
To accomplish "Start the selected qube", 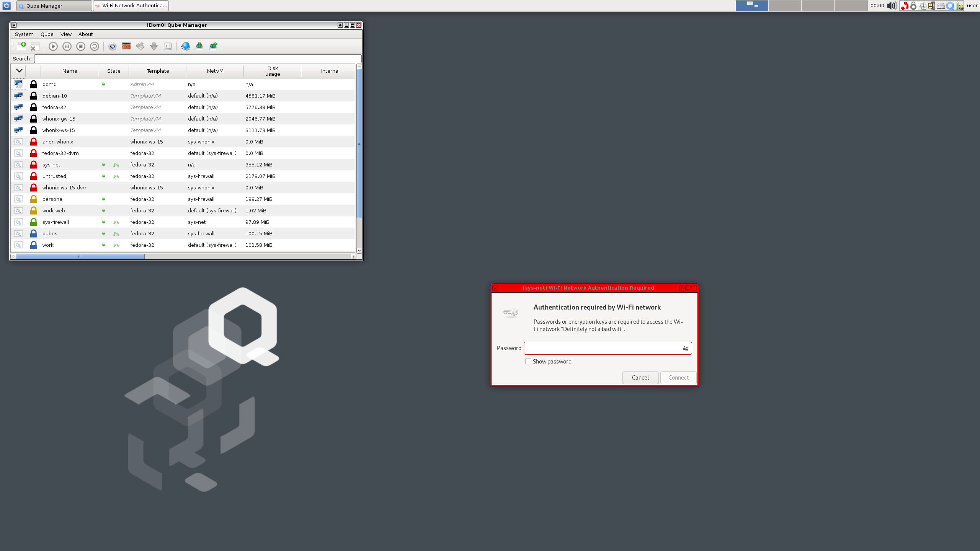I will click(53, 46).
